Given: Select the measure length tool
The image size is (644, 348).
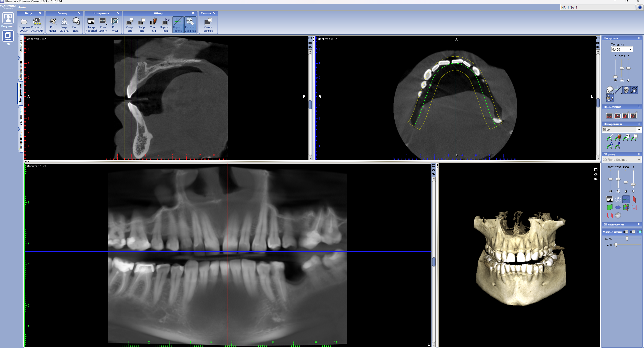Looking at the screenshot, I should (103, 25).
